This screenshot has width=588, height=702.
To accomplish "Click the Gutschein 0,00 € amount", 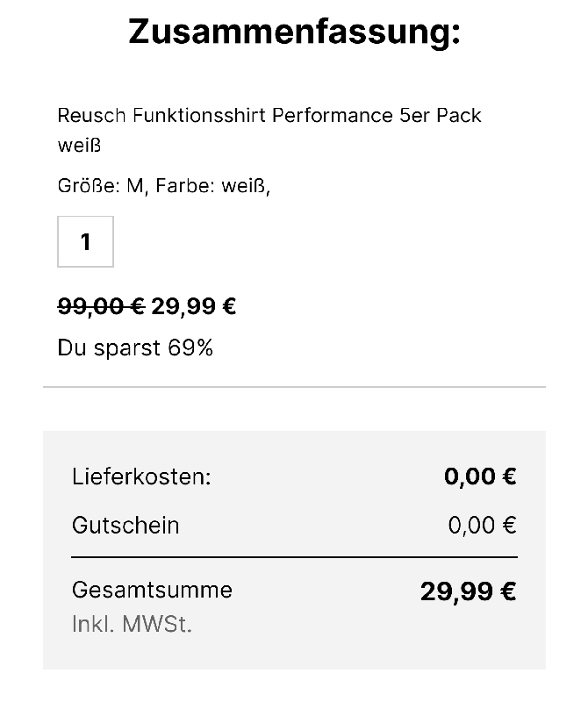I will click(482, 526).
